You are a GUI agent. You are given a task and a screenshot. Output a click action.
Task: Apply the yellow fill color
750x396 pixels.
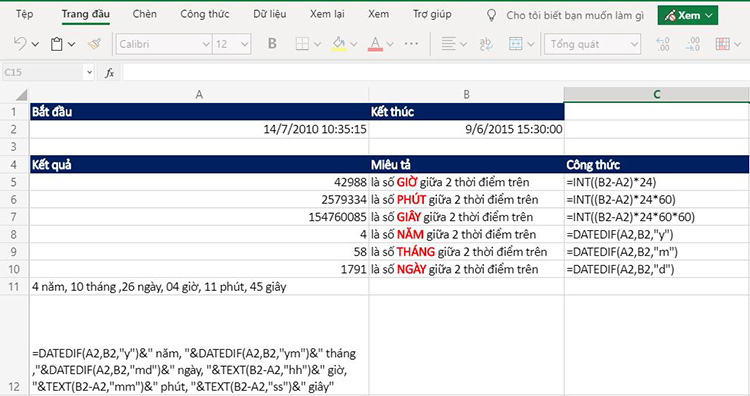(339, 44)
